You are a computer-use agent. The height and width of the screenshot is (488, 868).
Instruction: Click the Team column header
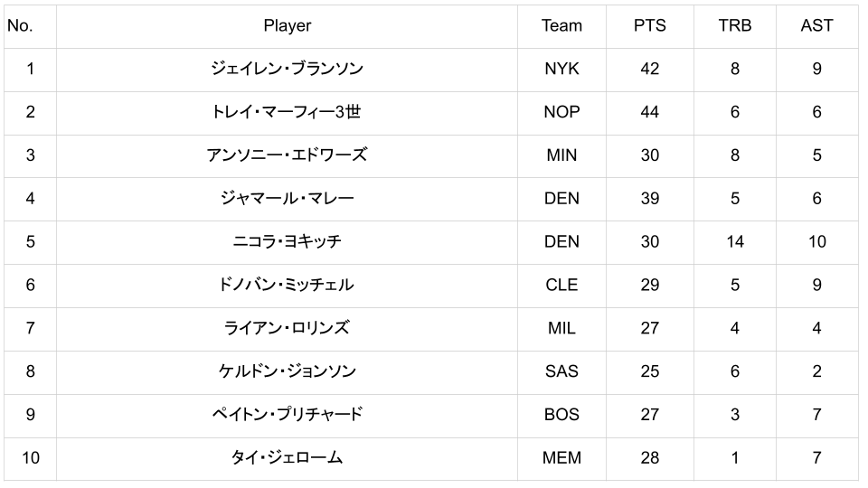(x=561, y=25)
